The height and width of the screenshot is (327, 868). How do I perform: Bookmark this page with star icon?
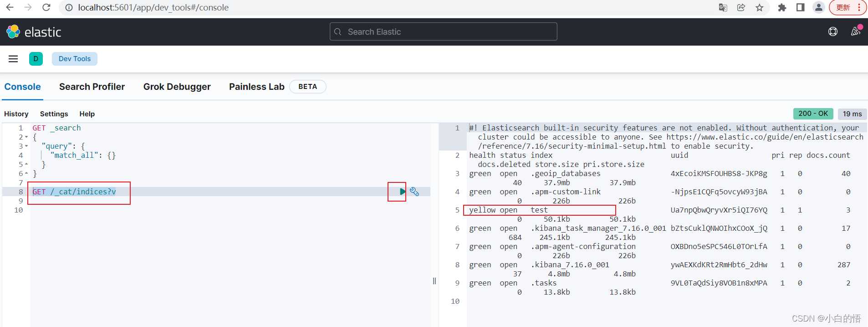click(x=759, y=7)
